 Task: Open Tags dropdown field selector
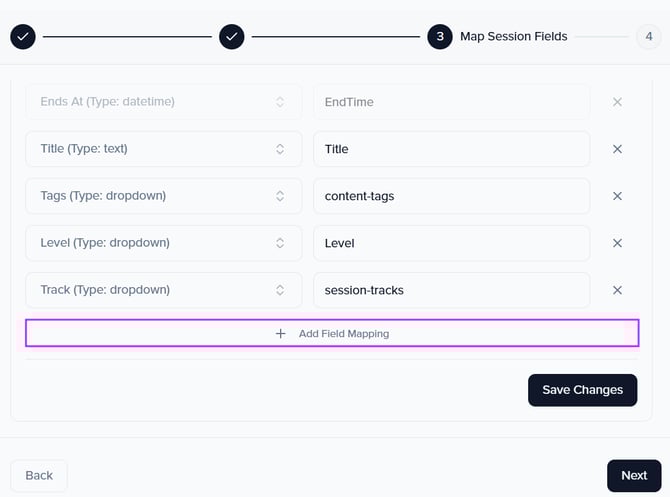tap(163, 196)
